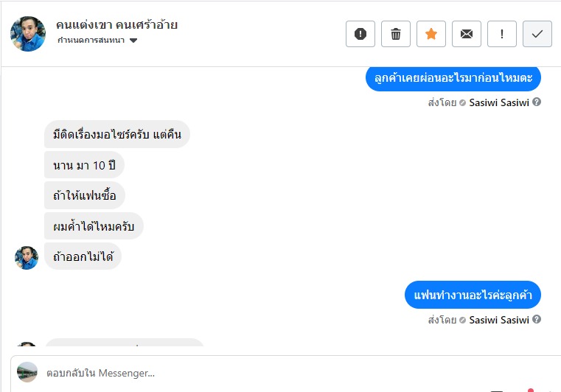Open the customer's profile picture in header
This screenshot has width=561, height=392.
click(28, 34)
